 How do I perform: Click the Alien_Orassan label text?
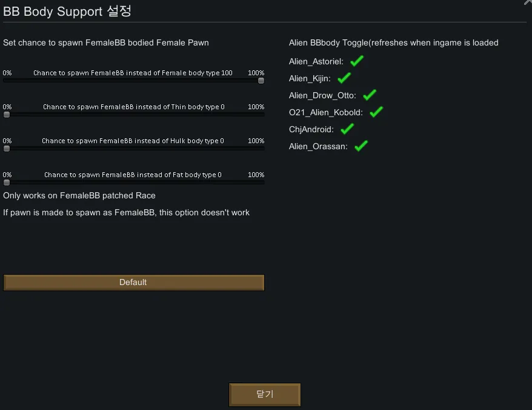tap(319, 147)
